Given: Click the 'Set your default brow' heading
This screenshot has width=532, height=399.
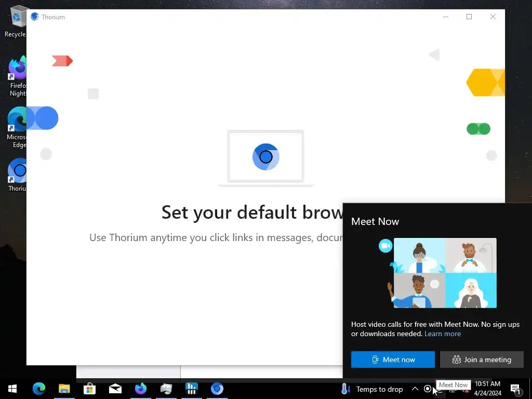Looking at the screenshot, I should tap(252, 212).
